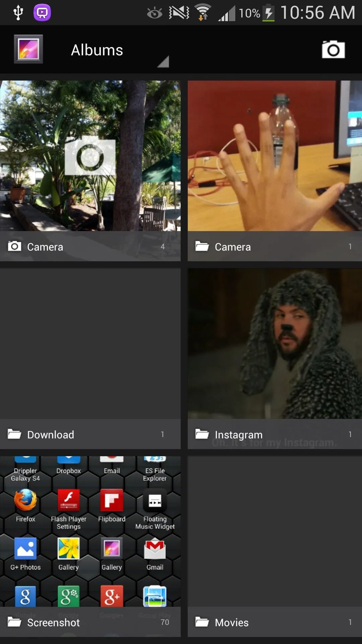Tap the battery charging icon
The width and height of the screenshot is (362, 644).
pos(268,13)
